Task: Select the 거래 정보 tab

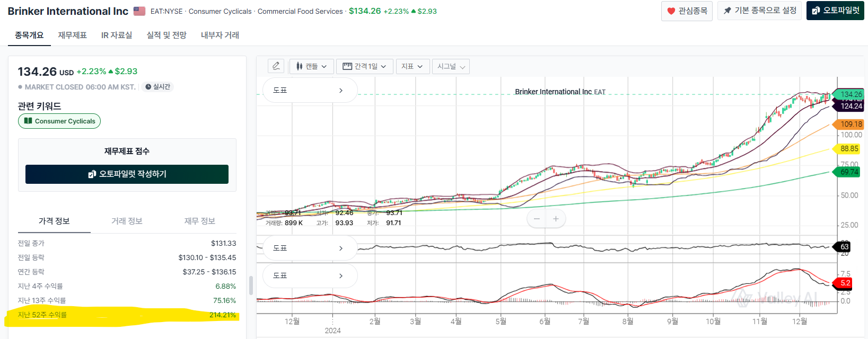Action: pyautogui.click(x=127, y=221)
